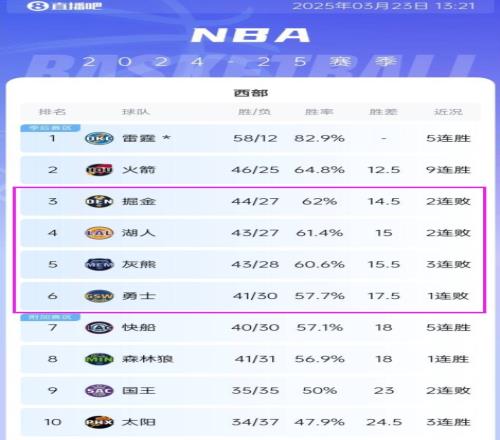The width and height of the screenshot is (500, 440).
Task: Click the Kings SAC team logo
Action: point(99,391)
